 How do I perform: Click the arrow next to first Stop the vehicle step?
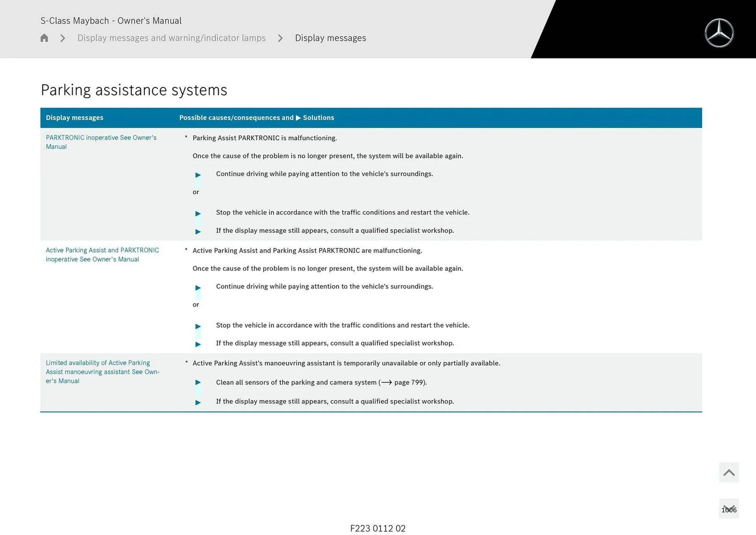coord(198,214)
